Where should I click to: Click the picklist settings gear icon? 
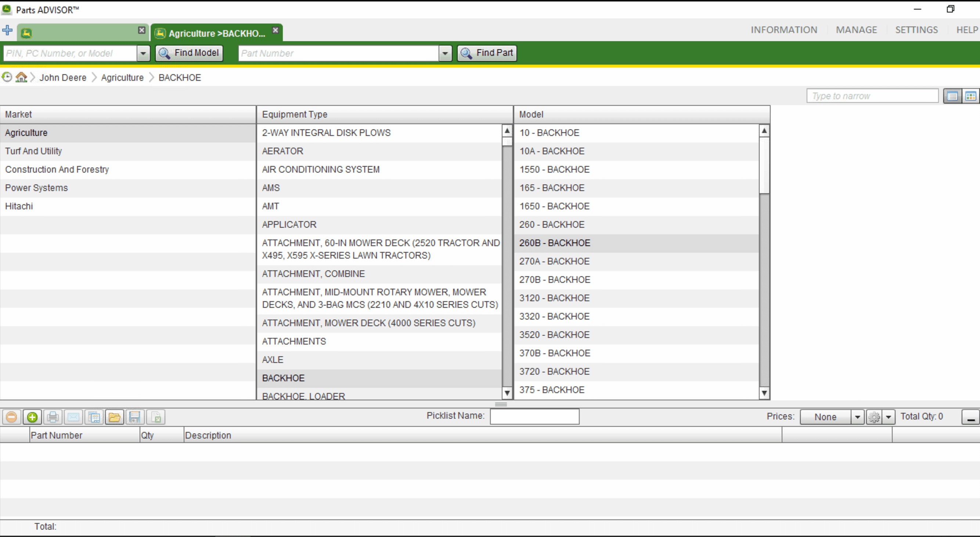point(874,417)
